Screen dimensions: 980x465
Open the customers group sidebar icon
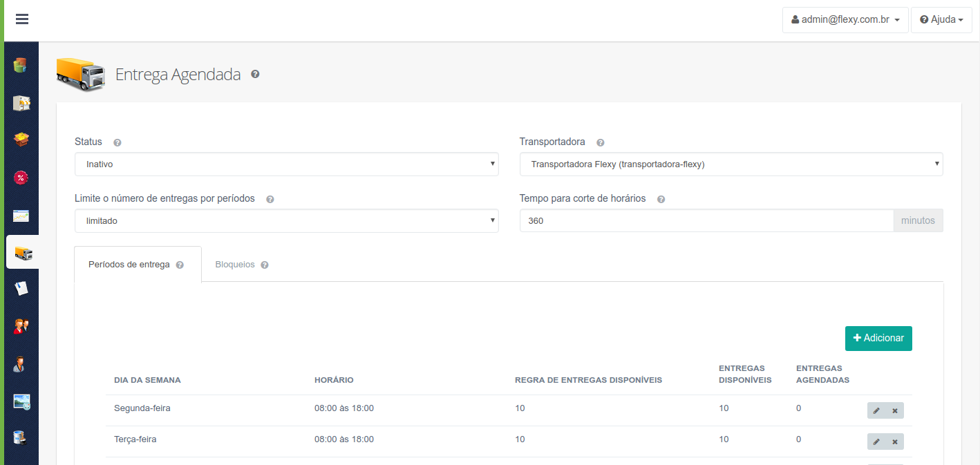[21, 326]
